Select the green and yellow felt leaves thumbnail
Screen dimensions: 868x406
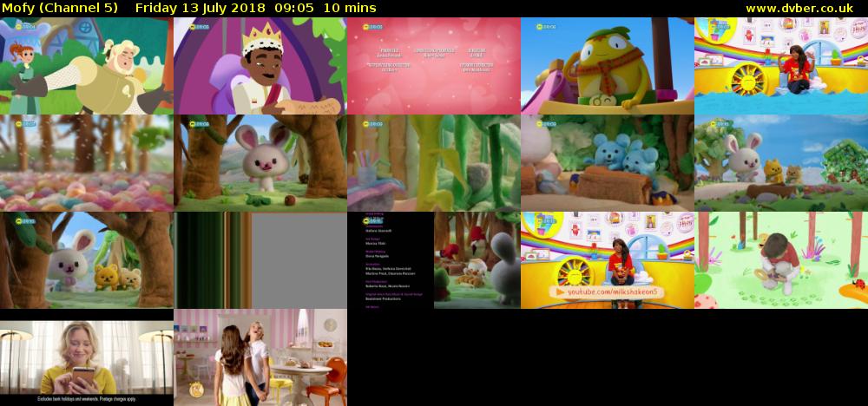coord(434,163)
